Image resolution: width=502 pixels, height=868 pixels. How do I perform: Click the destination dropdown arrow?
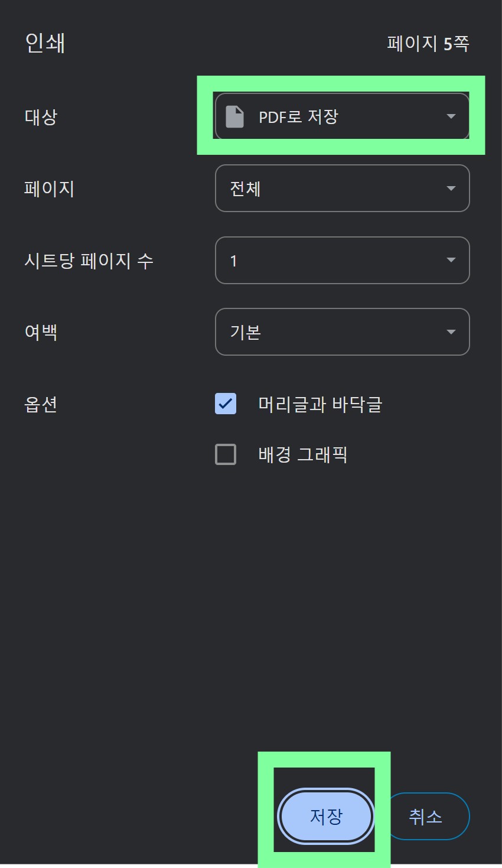pos(451,116)
